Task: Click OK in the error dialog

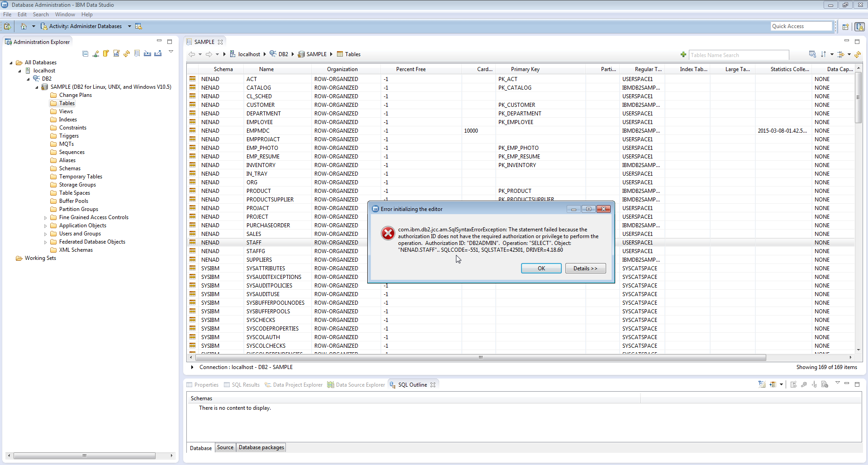Action: (x=541, y=268)
